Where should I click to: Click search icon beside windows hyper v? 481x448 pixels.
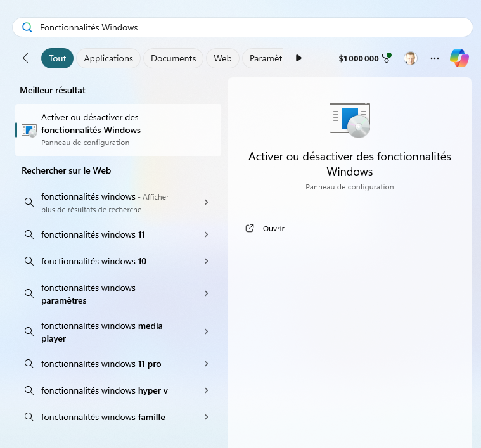[x=29, y=390]
